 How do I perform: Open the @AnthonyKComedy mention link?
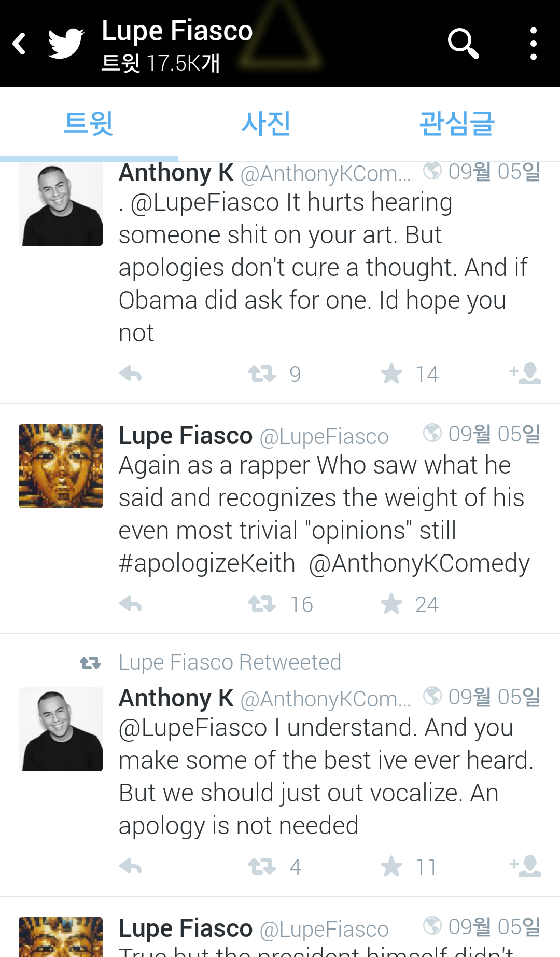(419, 563)
